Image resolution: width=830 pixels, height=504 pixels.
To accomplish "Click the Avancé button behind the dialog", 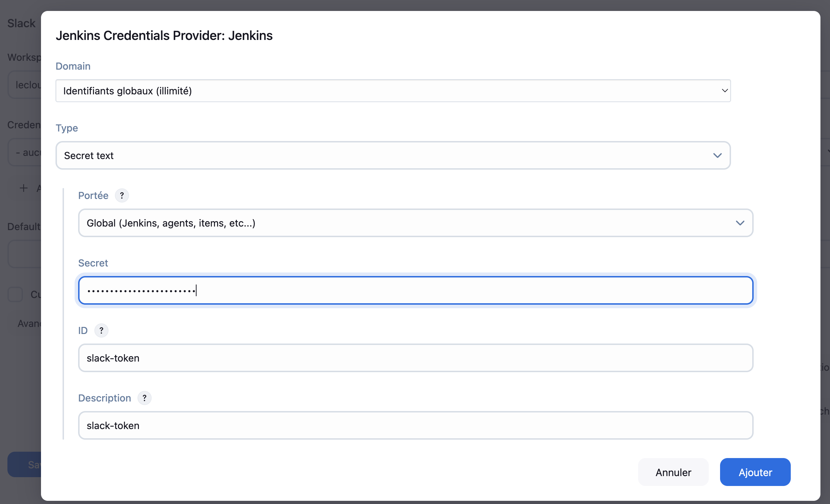I will 29,323.
